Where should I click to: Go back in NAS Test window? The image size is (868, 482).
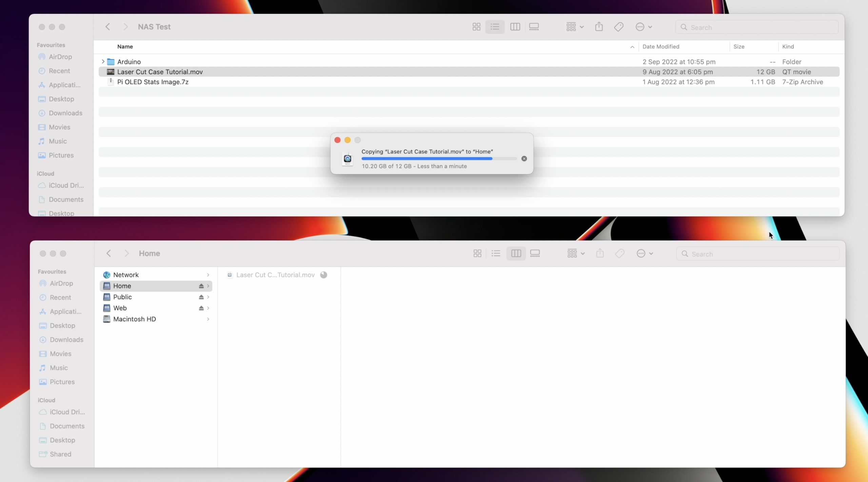point(108,27)
